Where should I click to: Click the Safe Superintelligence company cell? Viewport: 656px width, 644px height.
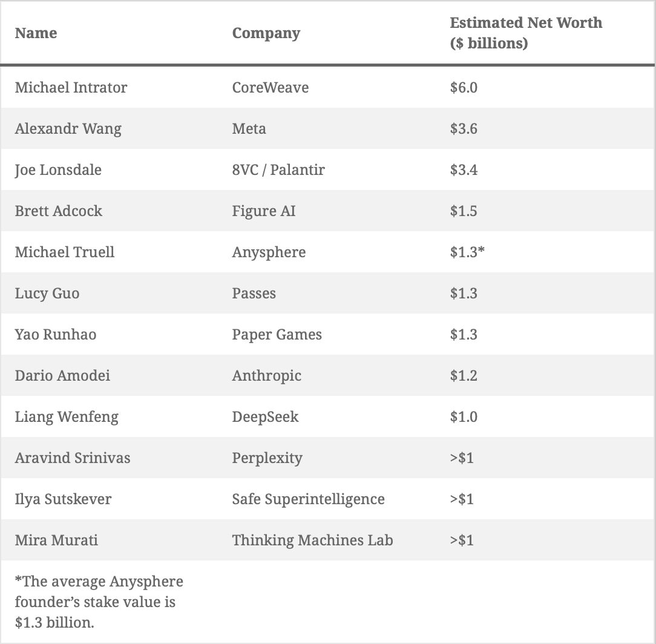(309, 499)
